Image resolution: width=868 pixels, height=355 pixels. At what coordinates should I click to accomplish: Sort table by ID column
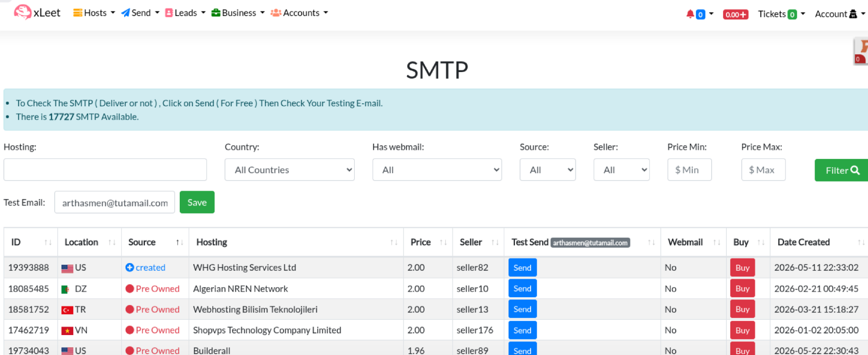click(x=31, y=242)
